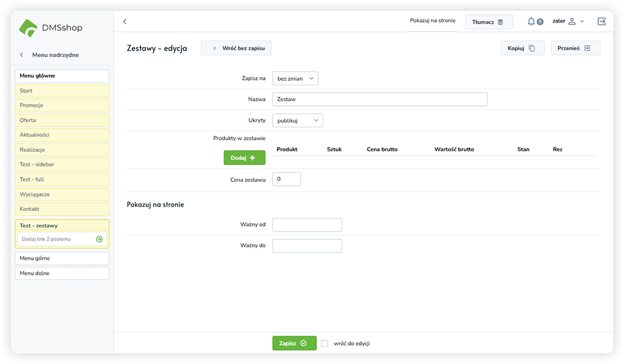Viewport: 624px width, 364px height.
Task: Click Wróć bez zapisu button
Action: [236, 48]
